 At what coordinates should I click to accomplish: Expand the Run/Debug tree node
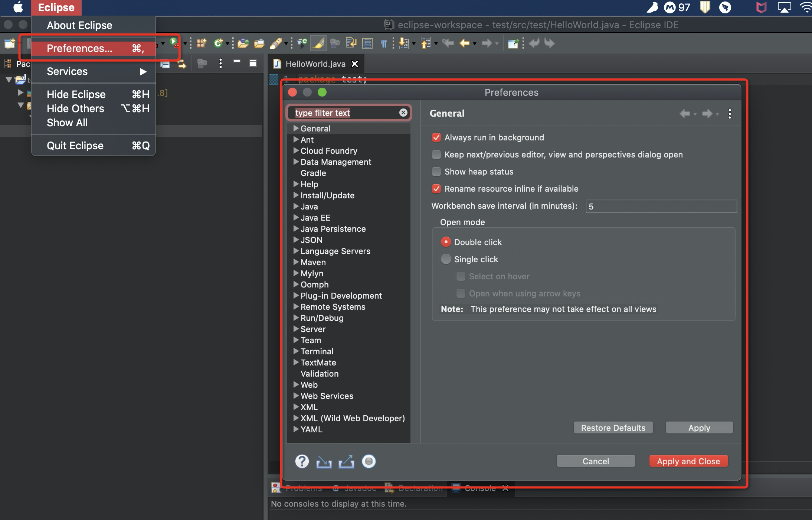296,318
